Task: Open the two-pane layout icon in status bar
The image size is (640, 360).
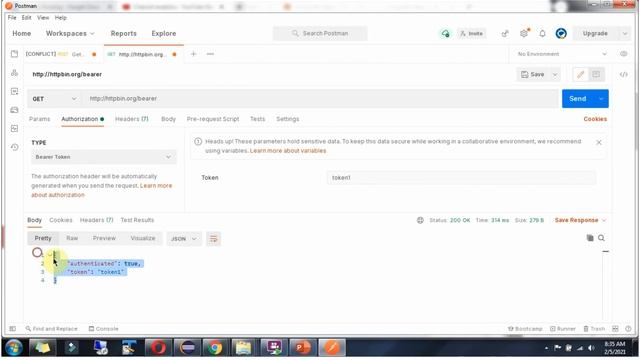Action: pyautogui.click(x=615, y=329)
